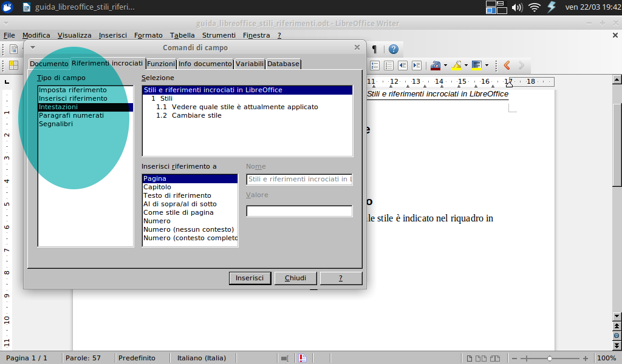
Task: Switch to the Documento tab
Action: (49, 64)
